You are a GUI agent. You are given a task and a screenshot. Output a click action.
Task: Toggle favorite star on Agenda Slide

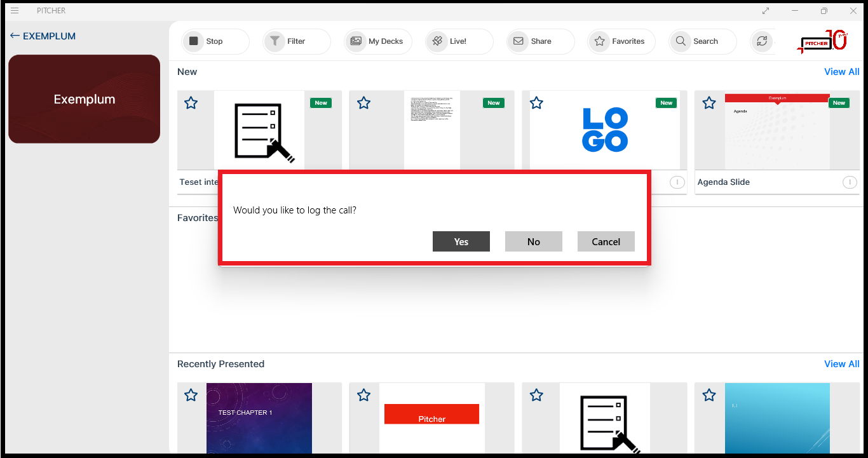point(709,103)
